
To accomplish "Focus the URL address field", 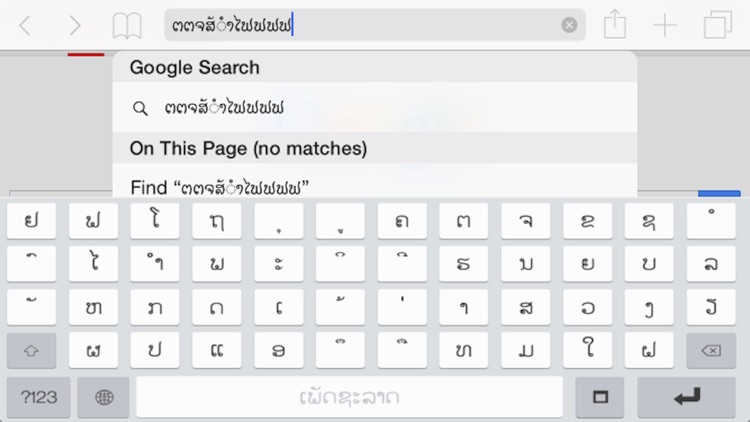I will point(360,25).
